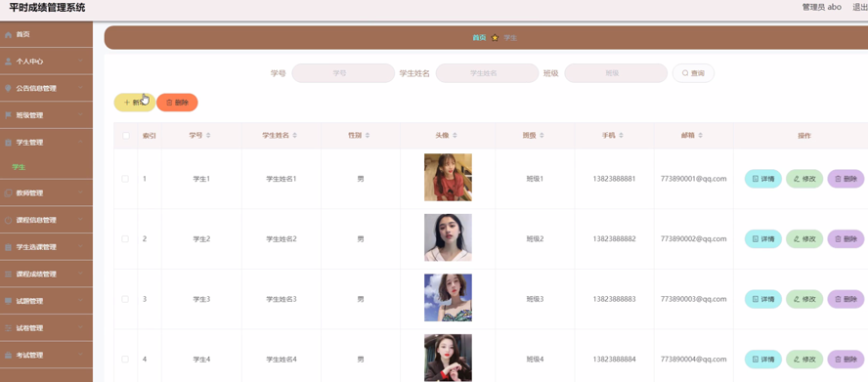Click the avatar photo of 学生1

[448, 177]
